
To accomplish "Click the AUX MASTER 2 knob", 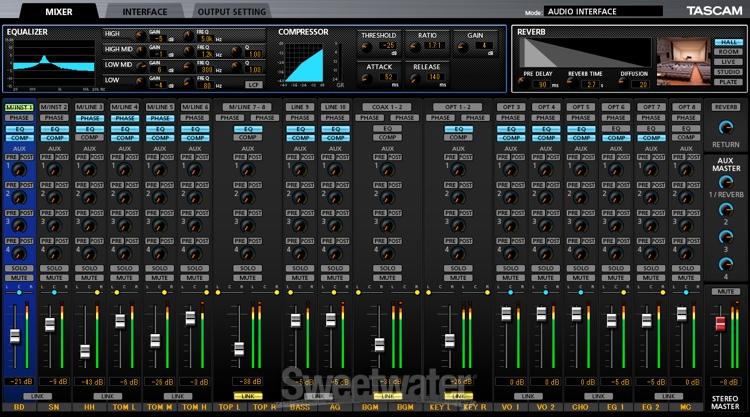I will 726,209.
